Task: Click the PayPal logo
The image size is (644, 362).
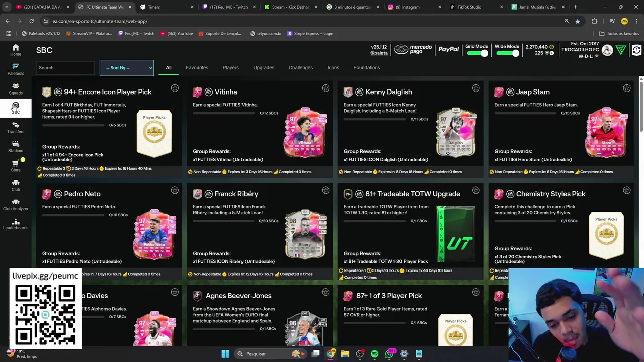Action: tap(449, 49)
